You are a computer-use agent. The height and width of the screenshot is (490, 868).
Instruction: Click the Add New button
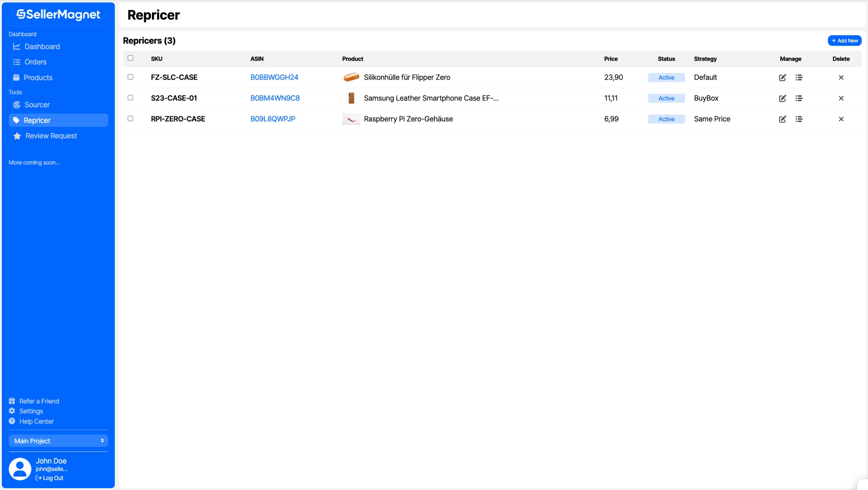click(844, 41)
